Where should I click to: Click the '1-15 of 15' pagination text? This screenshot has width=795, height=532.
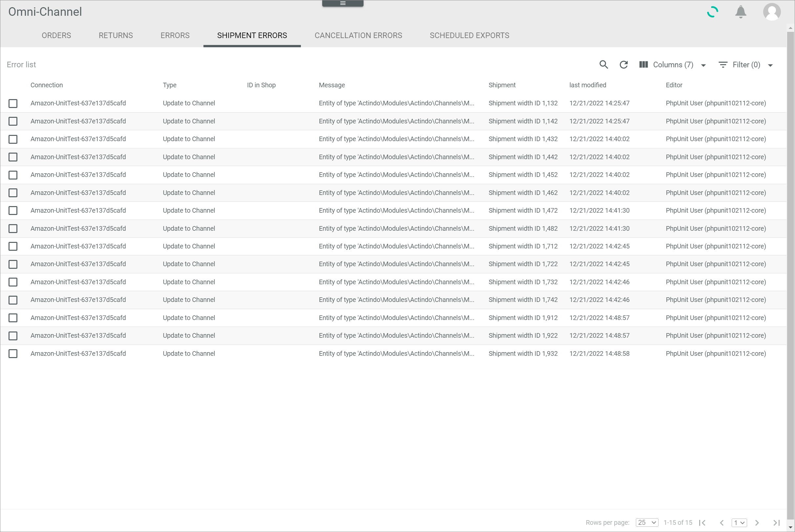[677, 522]
